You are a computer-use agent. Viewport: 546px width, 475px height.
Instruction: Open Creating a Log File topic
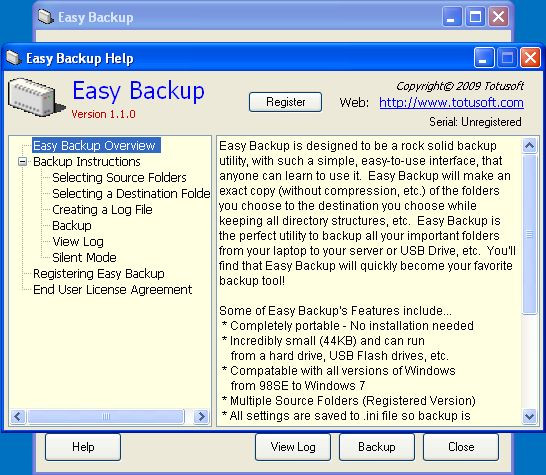(102, 210)
